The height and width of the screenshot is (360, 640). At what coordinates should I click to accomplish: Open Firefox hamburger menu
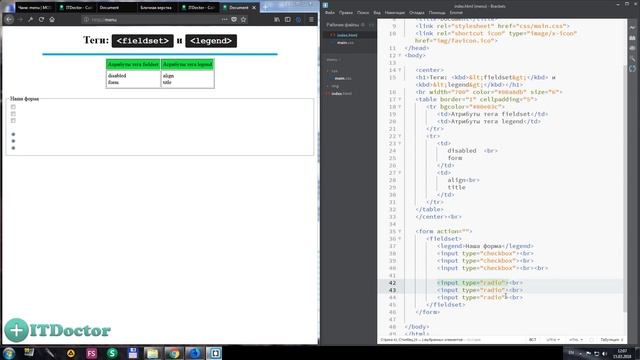pyautogui.click(x=311, y=19)
